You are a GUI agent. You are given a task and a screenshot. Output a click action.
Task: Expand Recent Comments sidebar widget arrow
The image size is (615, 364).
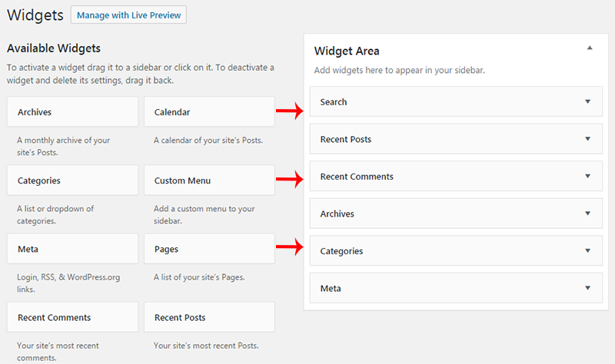coord(587,176)
